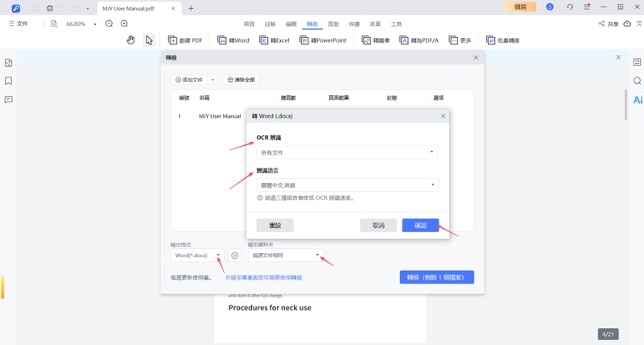Open the 保護 tab
The width and height of the screenshot is (644, 345).
click(x=354, y=24)
